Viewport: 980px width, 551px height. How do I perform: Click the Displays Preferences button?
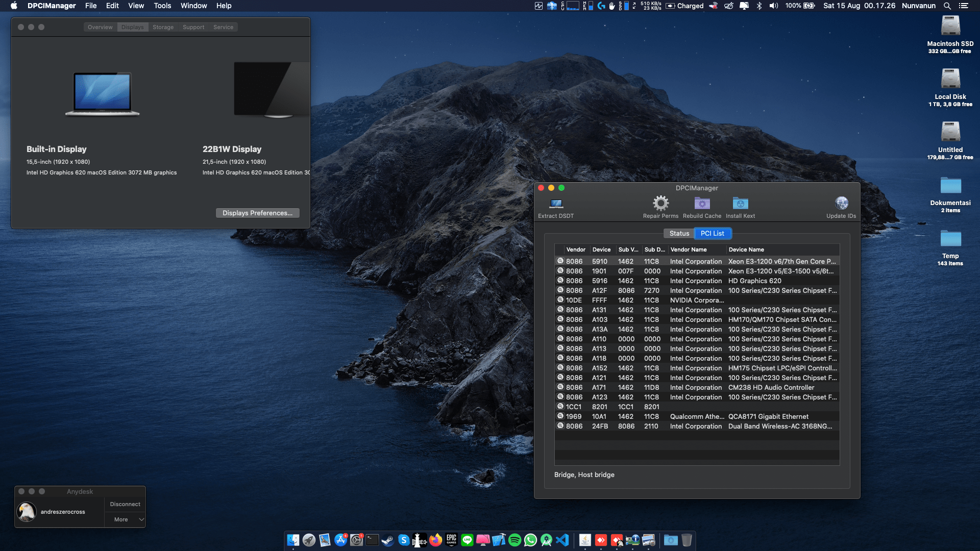click(257, 213)
